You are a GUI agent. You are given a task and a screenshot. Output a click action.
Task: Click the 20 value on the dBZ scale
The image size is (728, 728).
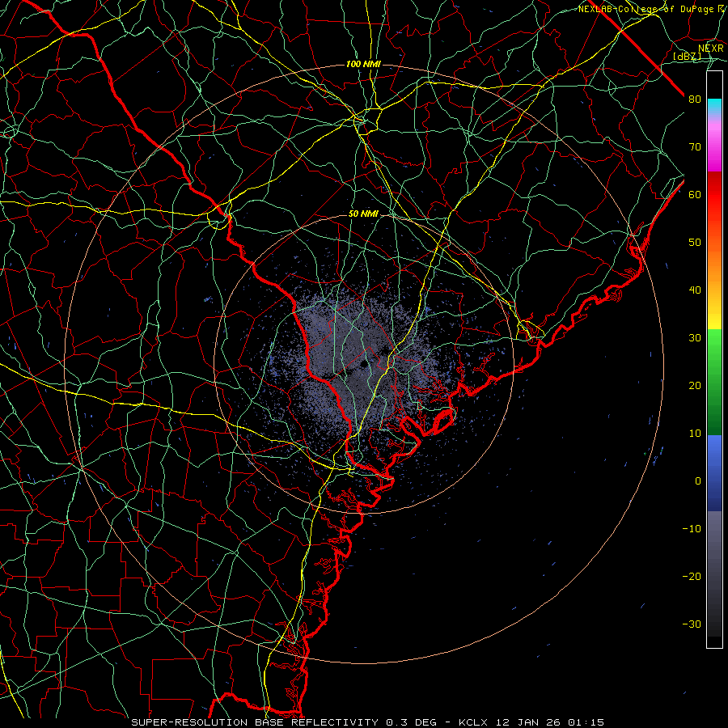tap(695, 386)
